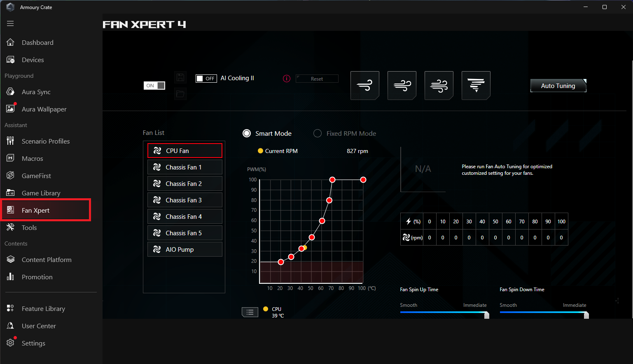Select the Standard fan preset icon
The height and width of the screenshot is (364, 633).
point(402,86)
